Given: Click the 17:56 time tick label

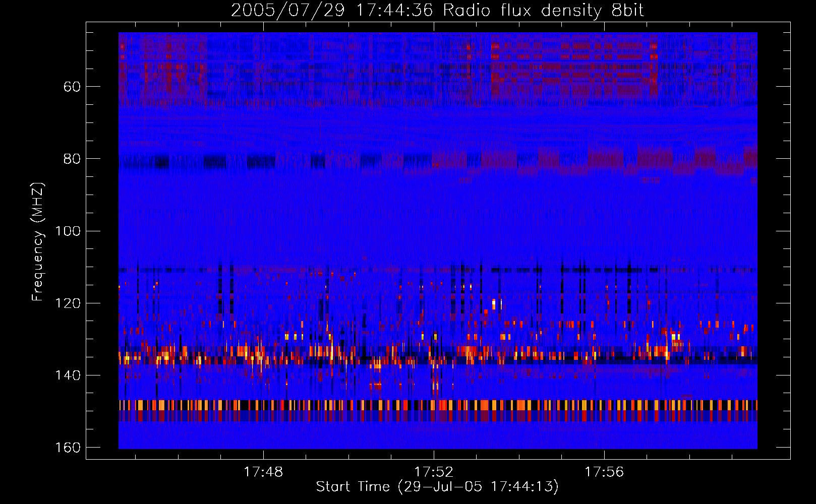Looking at the screenshot, I should [604, 472].
